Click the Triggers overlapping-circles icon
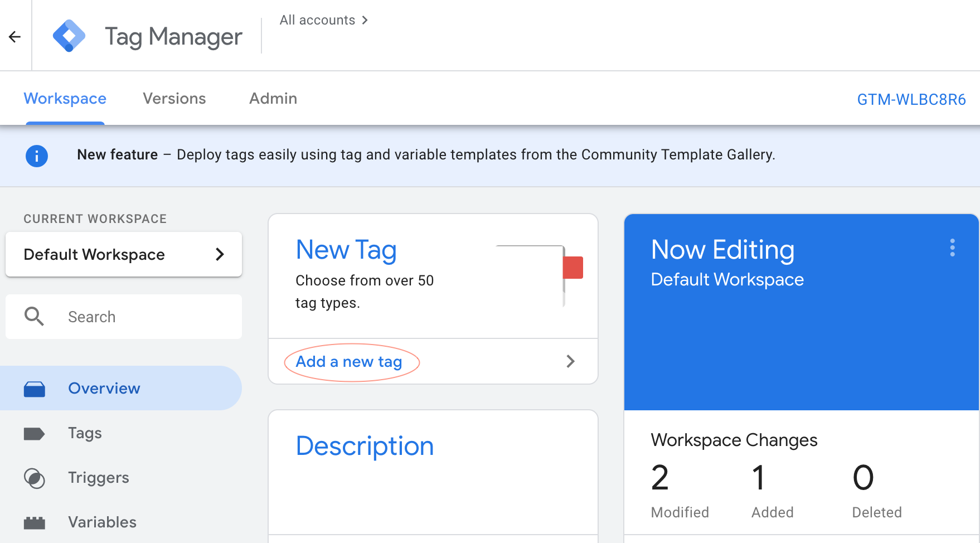This screenshot has height=543, width=980. pos(35,478)
